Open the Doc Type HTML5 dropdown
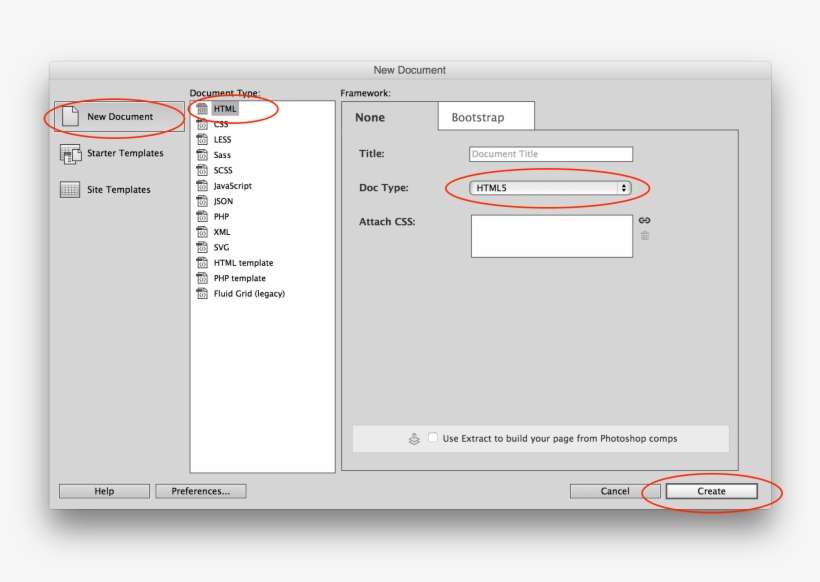This screenshot has height=582, width=820. tap(550, 186)
